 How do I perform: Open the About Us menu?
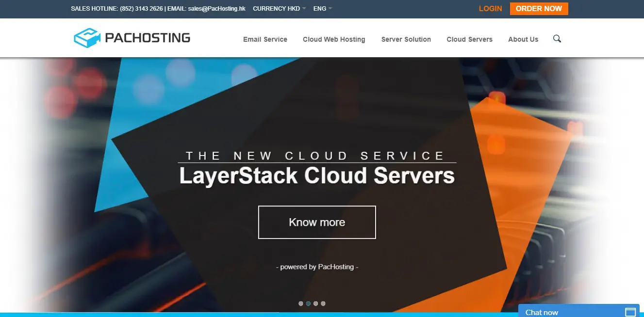tap(523, 39)
